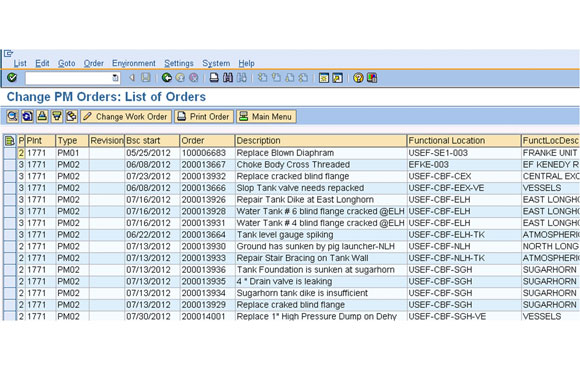Open the SAP window system menu icon
Viewport: 580px width, 371px height.
pyautogui.click(x=8, y=54)
